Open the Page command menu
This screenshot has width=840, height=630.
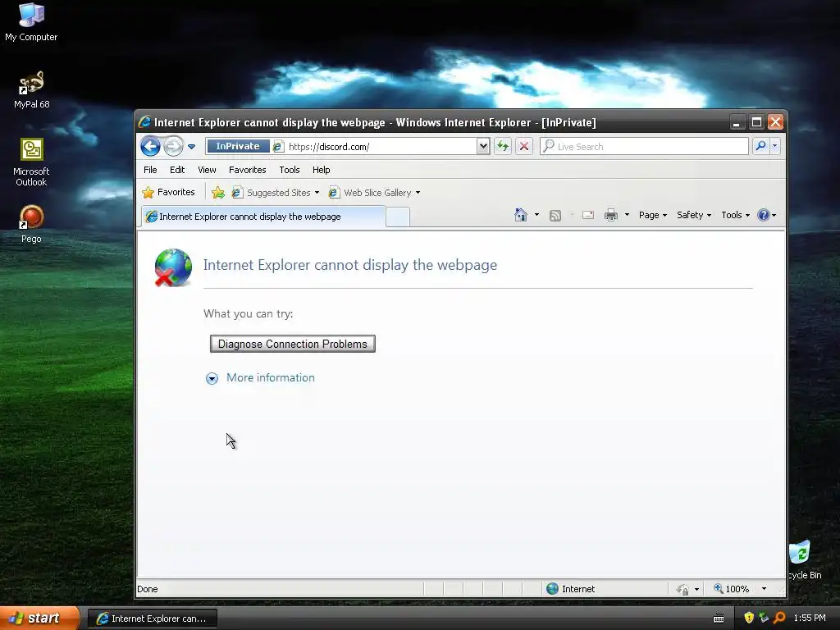click(652, 215)
